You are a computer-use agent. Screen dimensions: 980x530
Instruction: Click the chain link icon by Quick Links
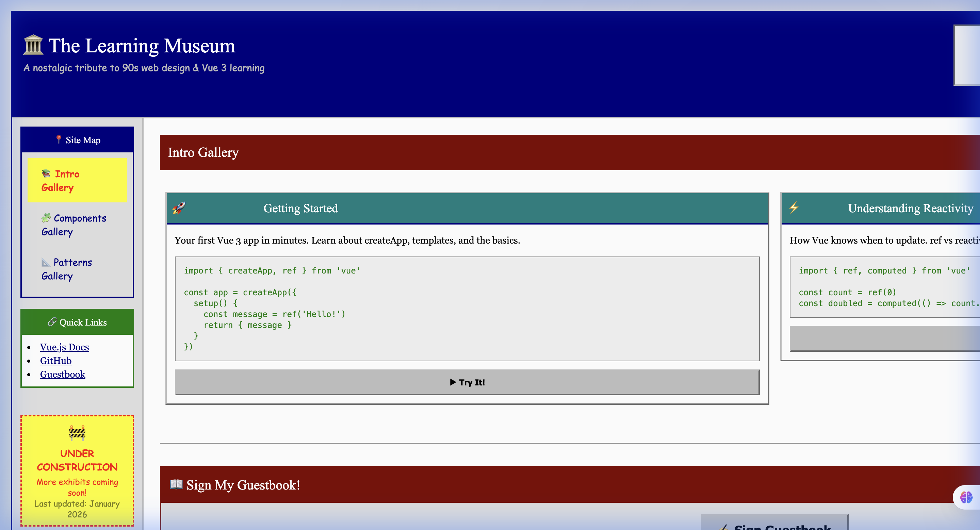[52, 322]
